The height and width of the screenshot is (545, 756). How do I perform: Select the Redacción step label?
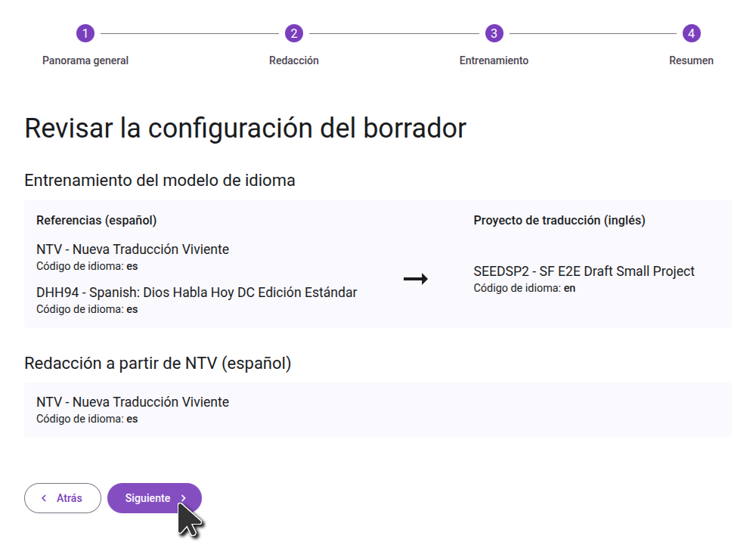[293, 60]
